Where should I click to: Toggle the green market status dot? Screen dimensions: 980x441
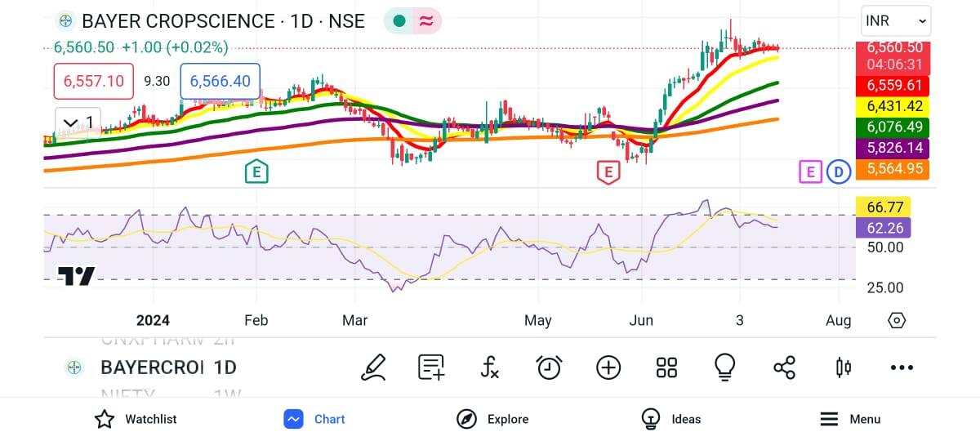pyautogui.click(x=399, y=21)
